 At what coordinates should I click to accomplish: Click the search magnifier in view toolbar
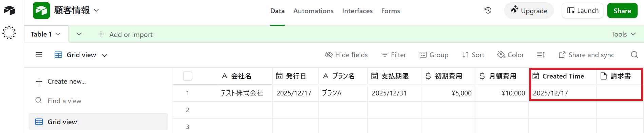(x=634, y=55)
